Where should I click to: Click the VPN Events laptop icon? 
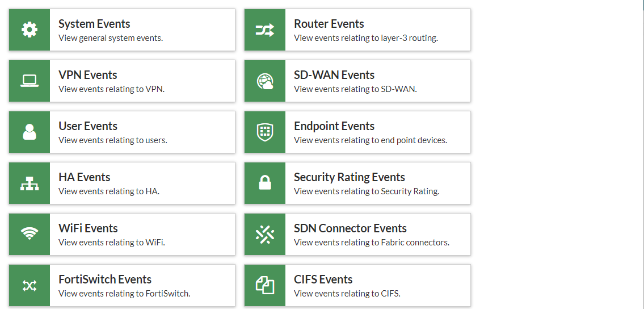[30, 81]
